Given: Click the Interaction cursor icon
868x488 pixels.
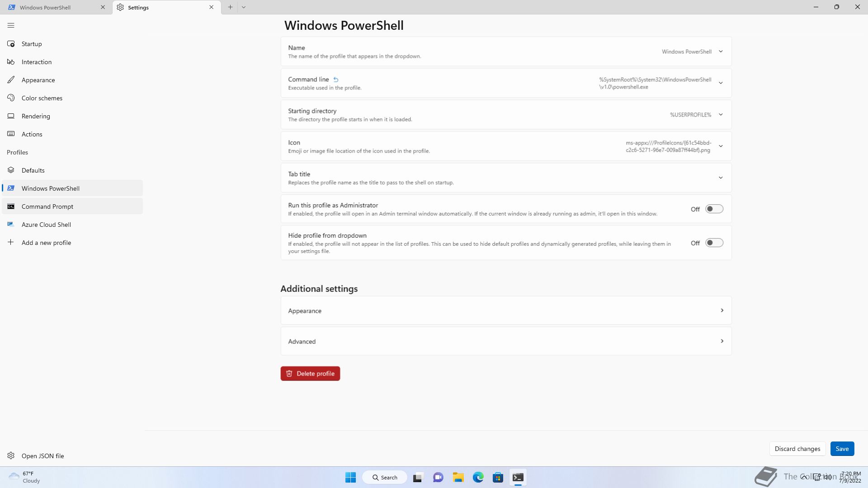Looking at the screenshot, I should click(x=11, y=62).
